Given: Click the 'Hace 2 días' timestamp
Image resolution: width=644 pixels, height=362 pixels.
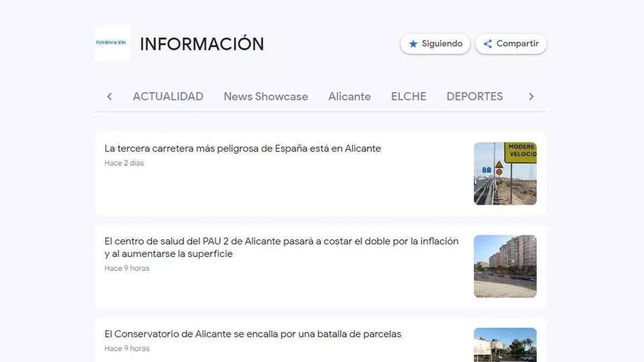Looking at the screenshot, I should [x=125, y=163].
